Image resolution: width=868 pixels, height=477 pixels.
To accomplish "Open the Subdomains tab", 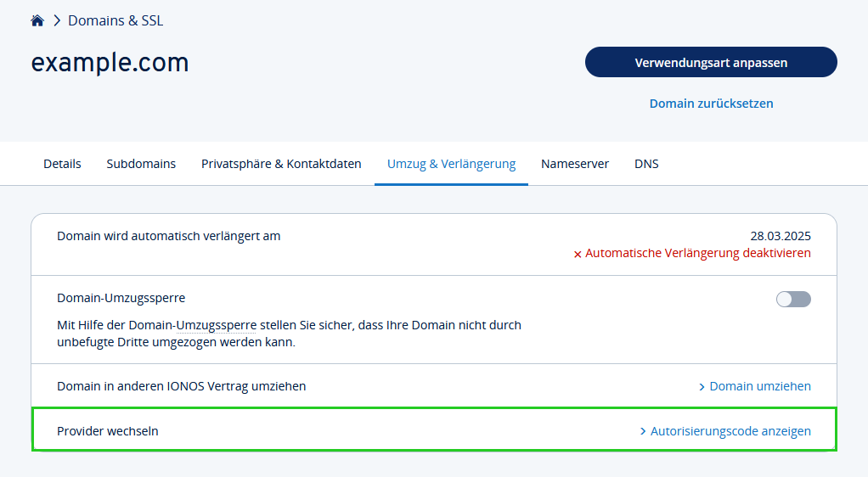I will [x=141, y=164].
